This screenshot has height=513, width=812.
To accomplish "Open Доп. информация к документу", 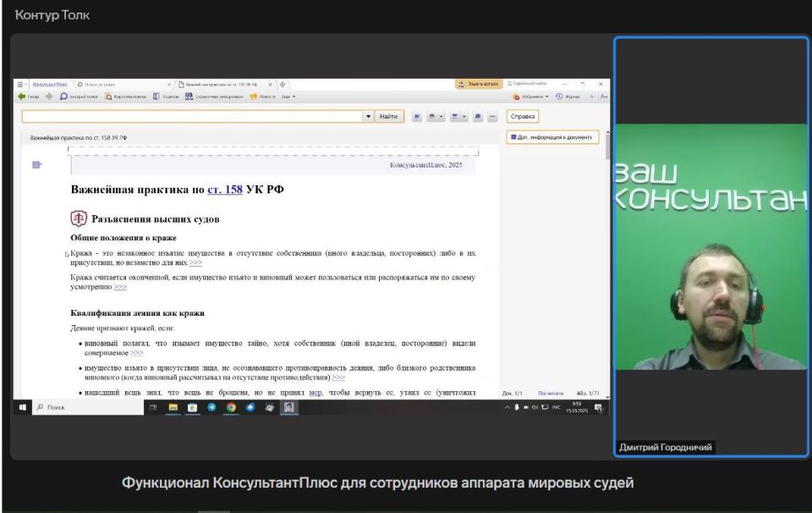I will tap(554, 136).
